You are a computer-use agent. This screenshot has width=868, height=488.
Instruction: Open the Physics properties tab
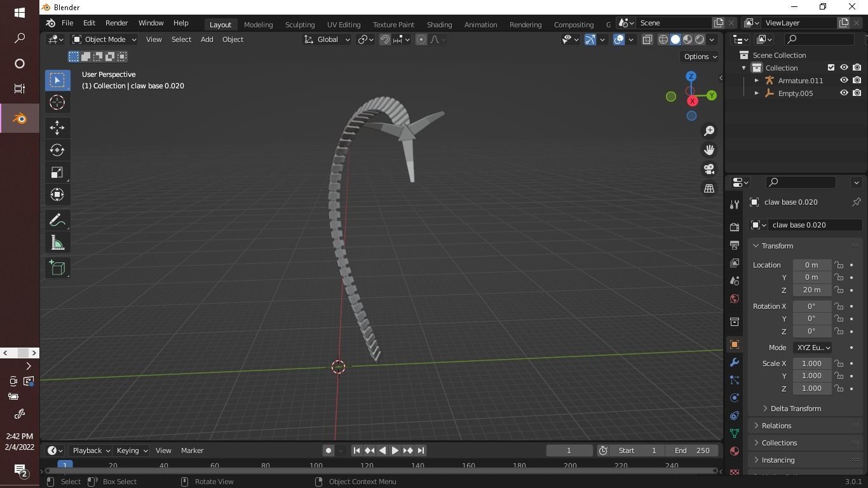coord(735,398)
